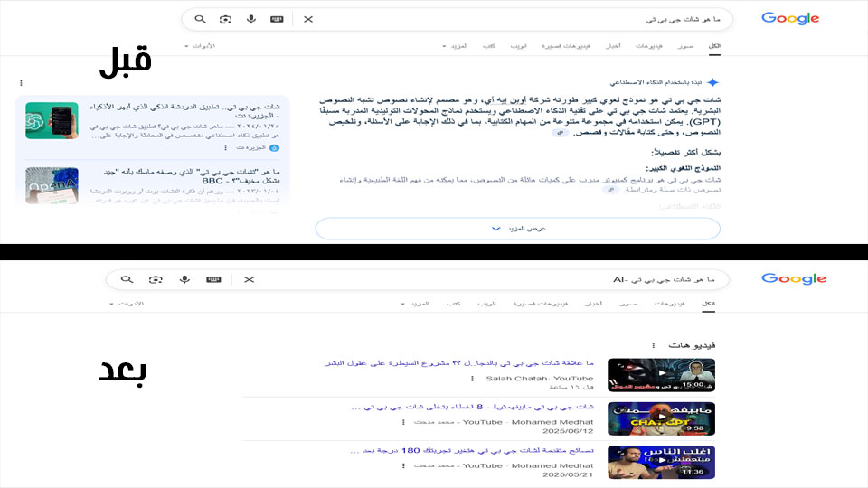Click the فيديوهات section heading
The width and height of the screenshot is (868, 488).
(692, 345)
